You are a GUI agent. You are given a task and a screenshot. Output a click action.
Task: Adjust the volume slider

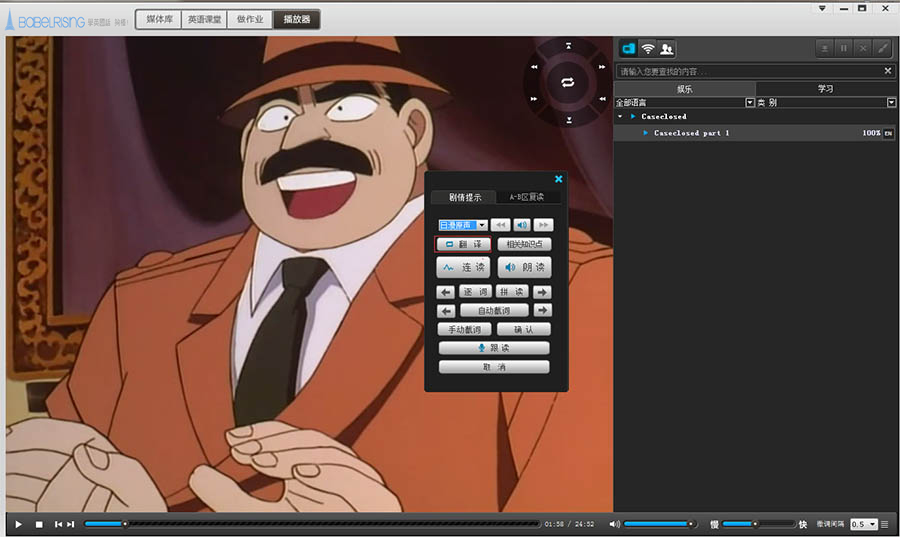pos(660,524)
